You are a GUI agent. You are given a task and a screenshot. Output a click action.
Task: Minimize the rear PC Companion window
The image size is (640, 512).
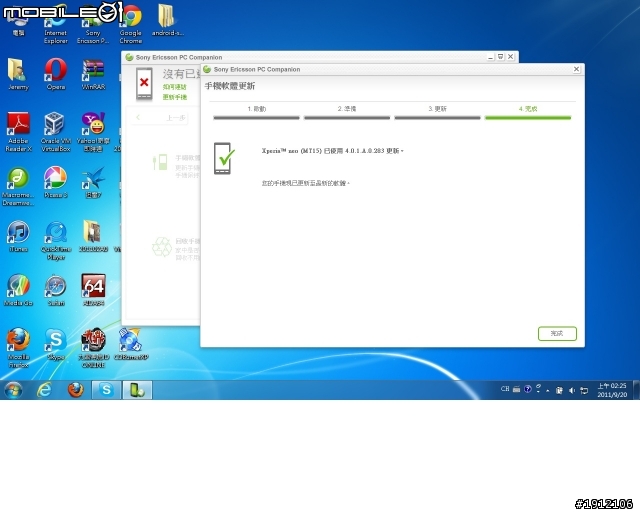(x=491, y=57)
